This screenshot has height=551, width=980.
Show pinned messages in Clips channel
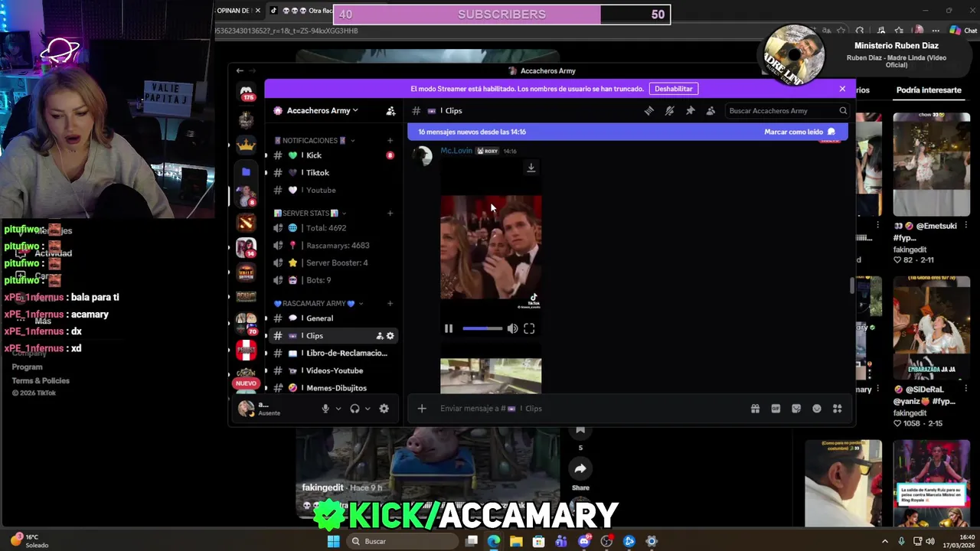click(x=690, y=111)
